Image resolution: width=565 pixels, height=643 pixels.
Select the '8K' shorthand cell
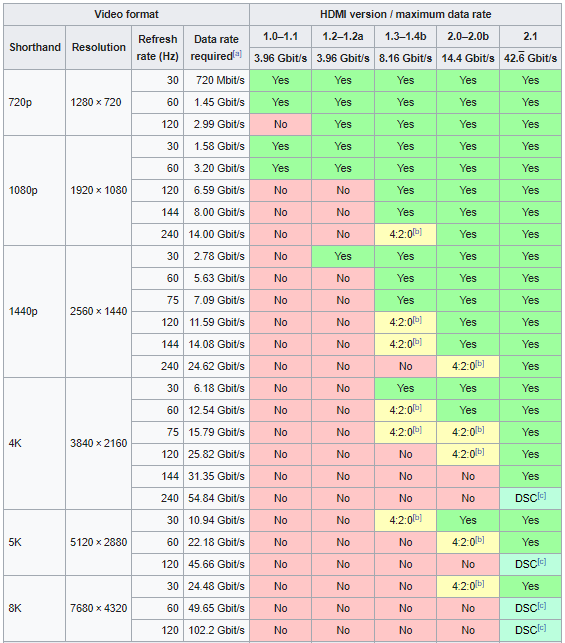[35, 608]
